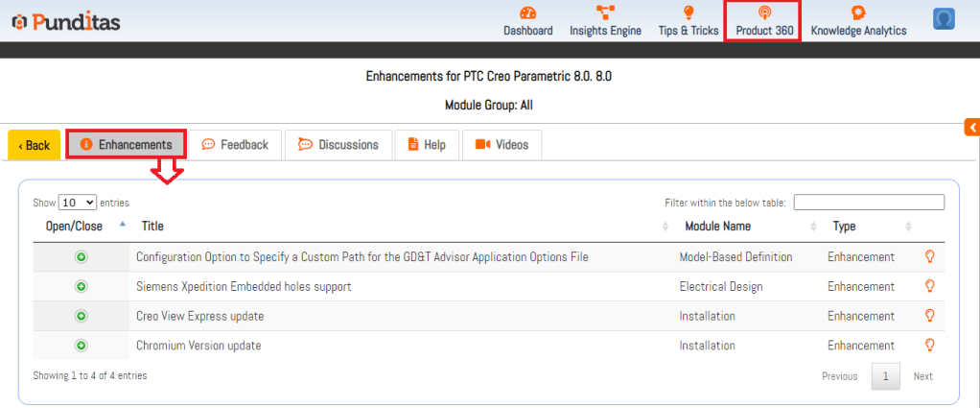This screenshot has height=408, width=980.
Task: Click the Next pagination link
Action: [922, 376]
